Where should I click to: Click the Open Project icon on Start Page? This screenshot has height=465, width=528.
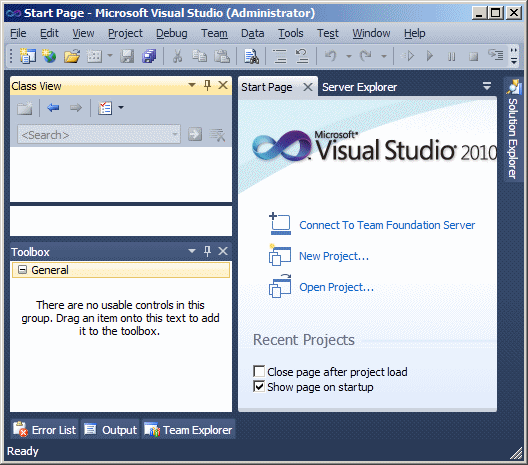(x=280, y=286)
